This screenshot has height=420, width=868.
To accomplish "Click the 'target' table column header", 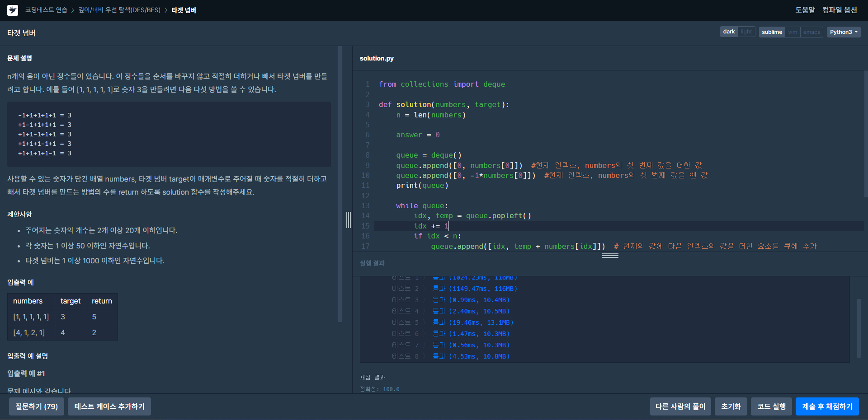I will pyautogui.click(x=71, y=301).
